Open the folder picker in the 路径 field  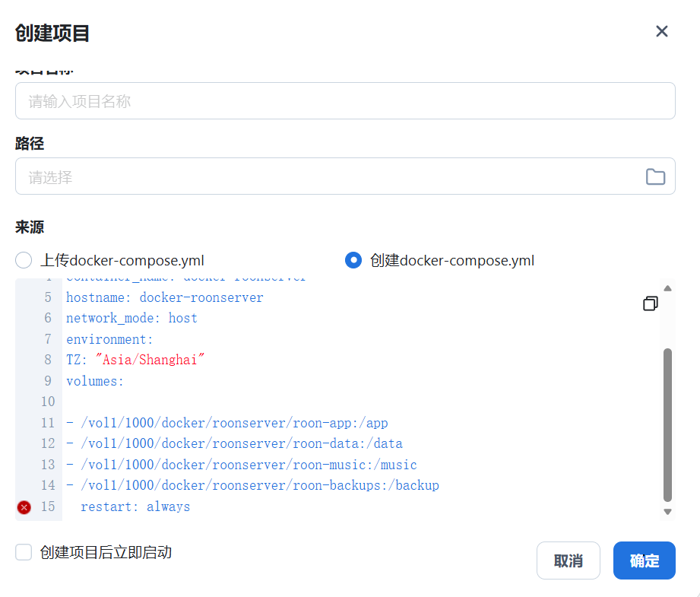point(655,176)
